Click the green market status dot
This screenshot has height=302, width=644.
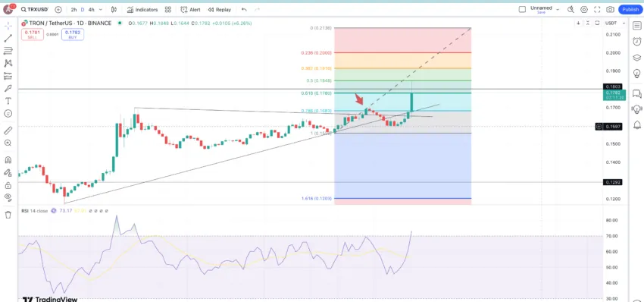point(120,24)
